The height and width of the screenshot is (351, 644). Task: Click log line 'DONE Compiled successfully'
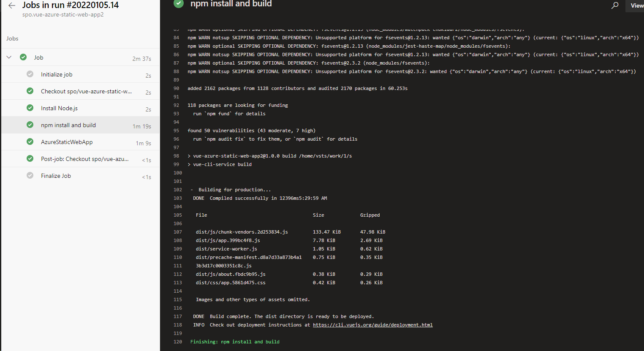(x=260, y=198)
